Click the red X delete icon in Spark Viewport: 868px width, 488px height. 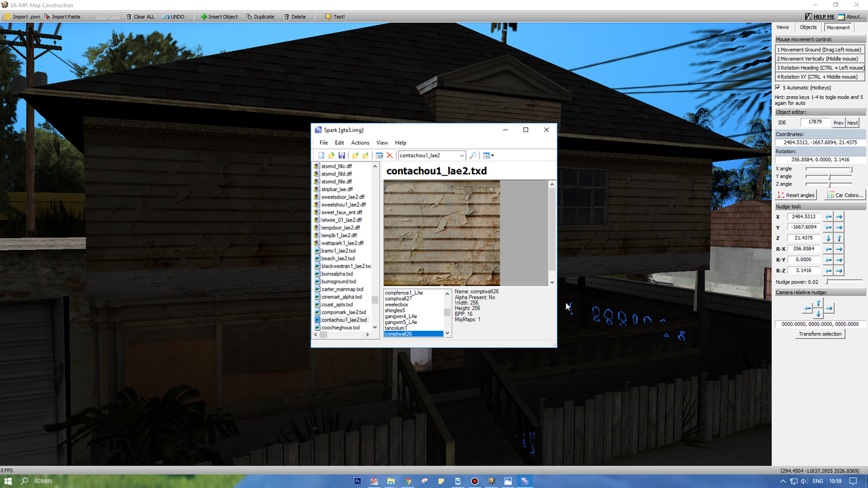[x=390, y=156]
